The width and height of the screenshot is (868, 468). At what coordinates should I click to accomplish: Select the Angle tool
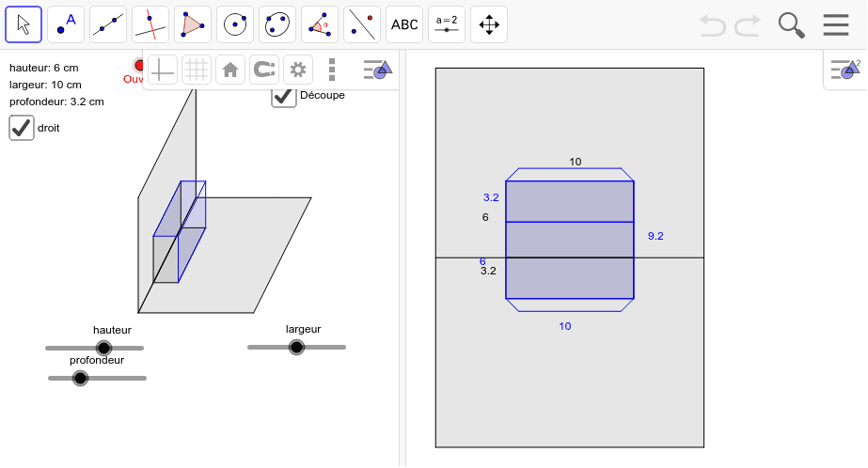point(320,24)
